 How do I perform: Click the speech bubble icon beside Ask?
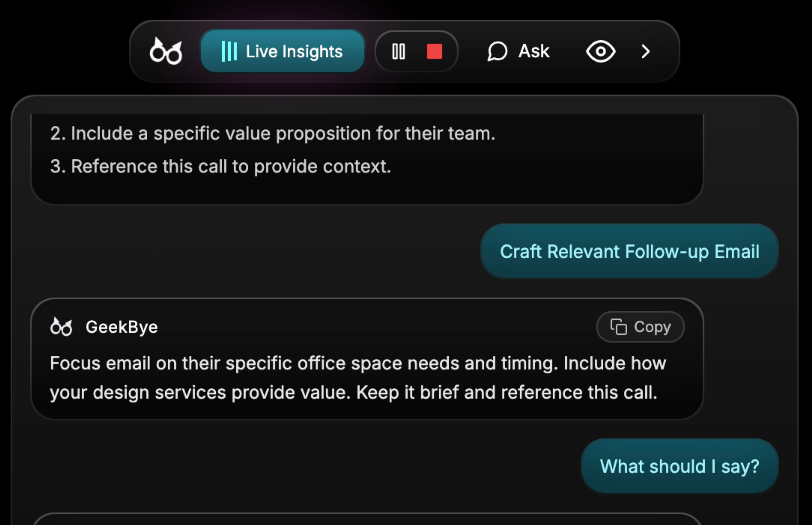(497, 52)
